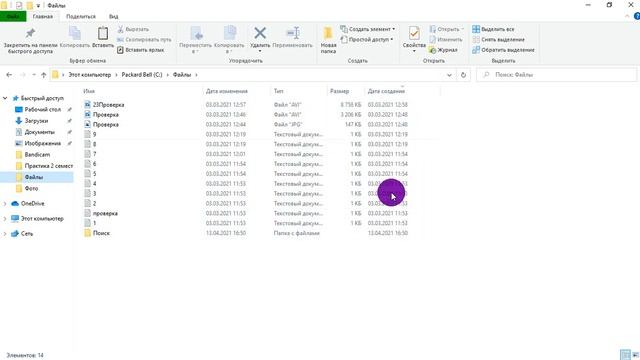Select the lowercase проверка text file
The width and height of the screenshot is (640, 360).
105,213
